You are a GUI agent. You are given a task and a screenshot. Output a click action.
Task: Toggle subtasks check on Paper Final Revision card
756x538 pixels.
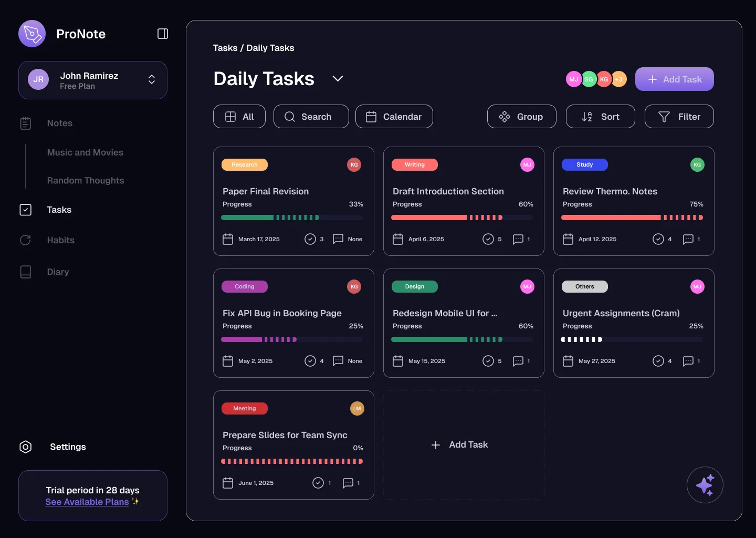(310, 239)
